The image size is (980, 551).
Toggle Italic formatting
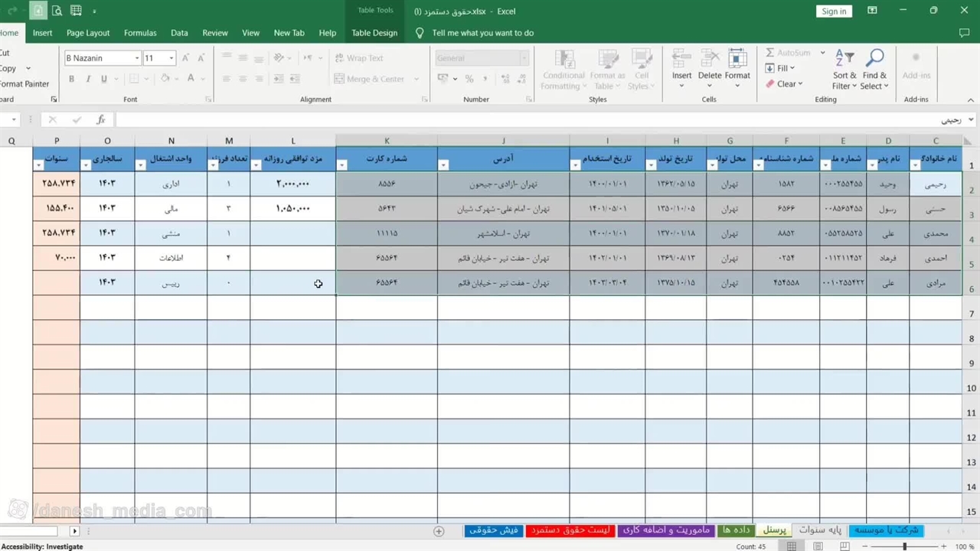point(88,79)
